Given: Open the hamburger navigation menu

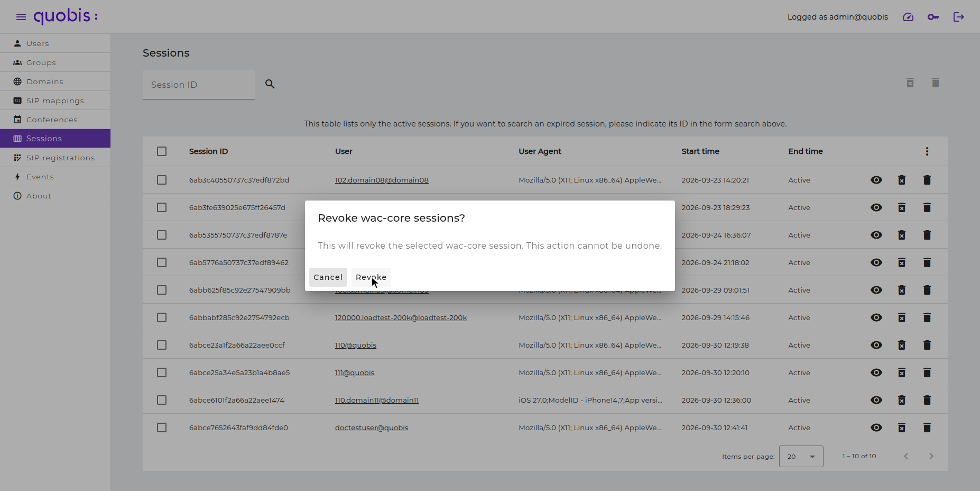Looking at the screenshot, I should point(21,17).
